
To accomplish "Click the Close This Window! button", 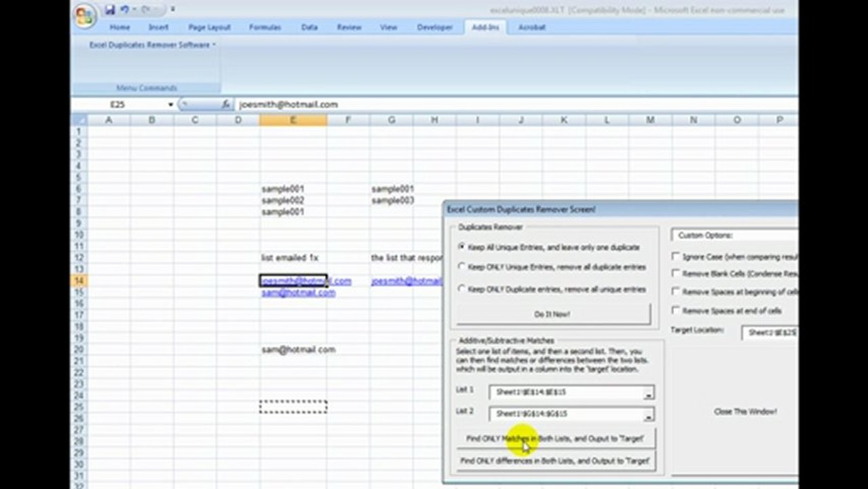I will [x=745, y=412].
